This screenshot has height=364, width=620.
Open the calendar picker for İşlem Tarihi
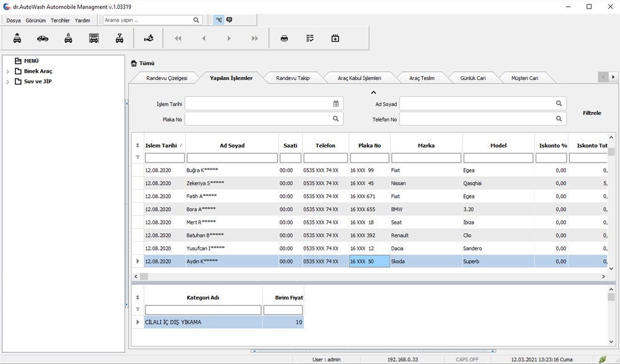[x=335, y=104]
